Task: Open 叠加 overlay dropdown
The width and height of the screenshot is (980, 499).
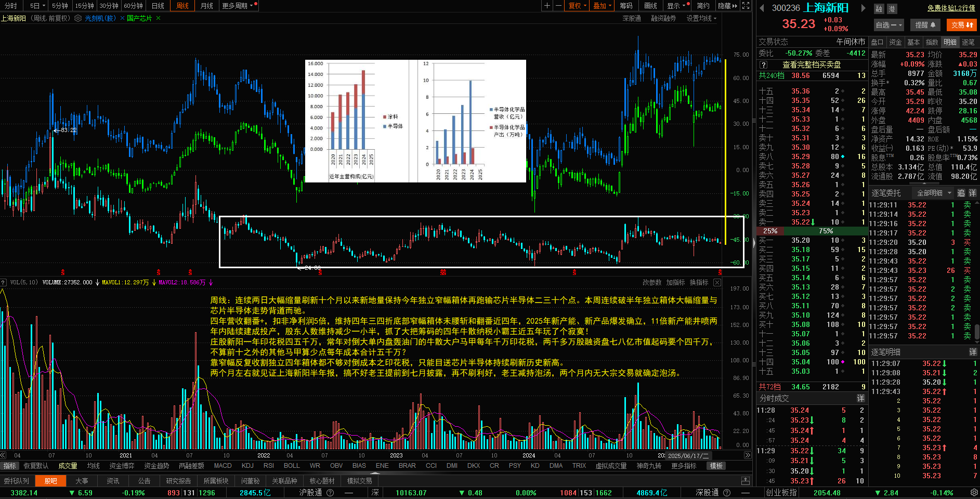Action: pyautogui.click(x=602, y=6)
